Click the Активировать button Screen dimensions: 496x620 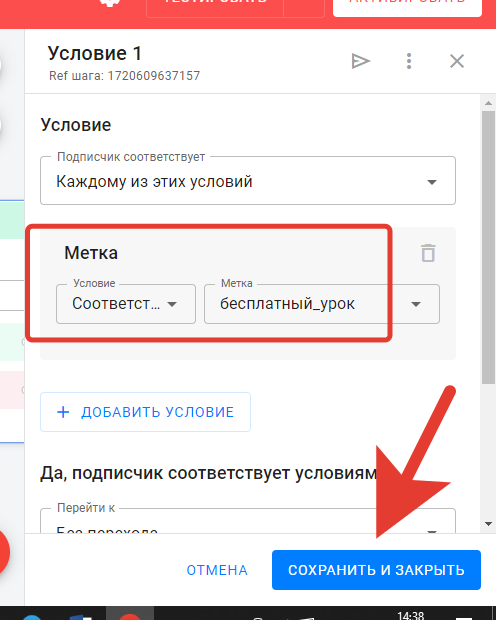407,7
